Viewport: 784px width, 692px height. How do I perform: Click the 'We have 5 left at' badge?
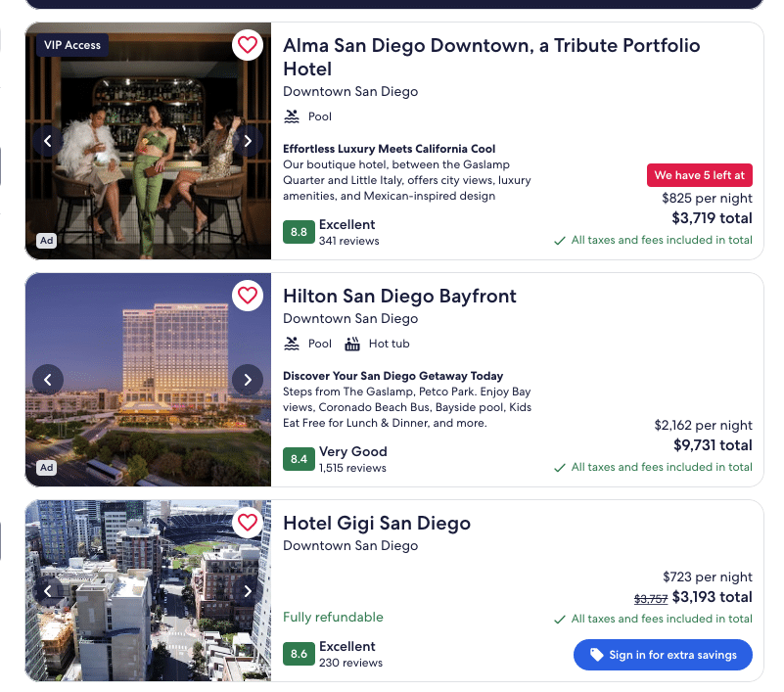pos(700,175)
